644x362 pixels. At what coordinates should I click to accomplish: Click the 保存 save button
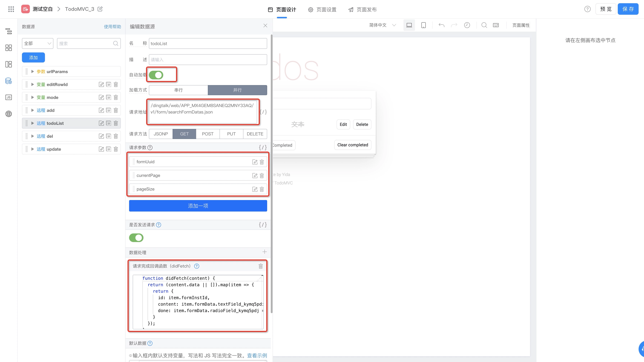(628, 9)
